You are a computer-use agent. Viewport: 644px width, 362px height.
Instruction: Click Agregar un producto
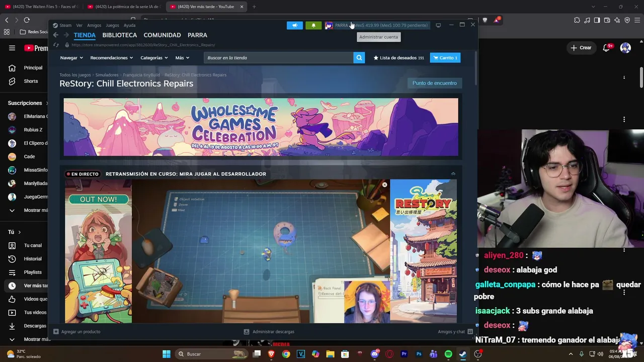77,332
